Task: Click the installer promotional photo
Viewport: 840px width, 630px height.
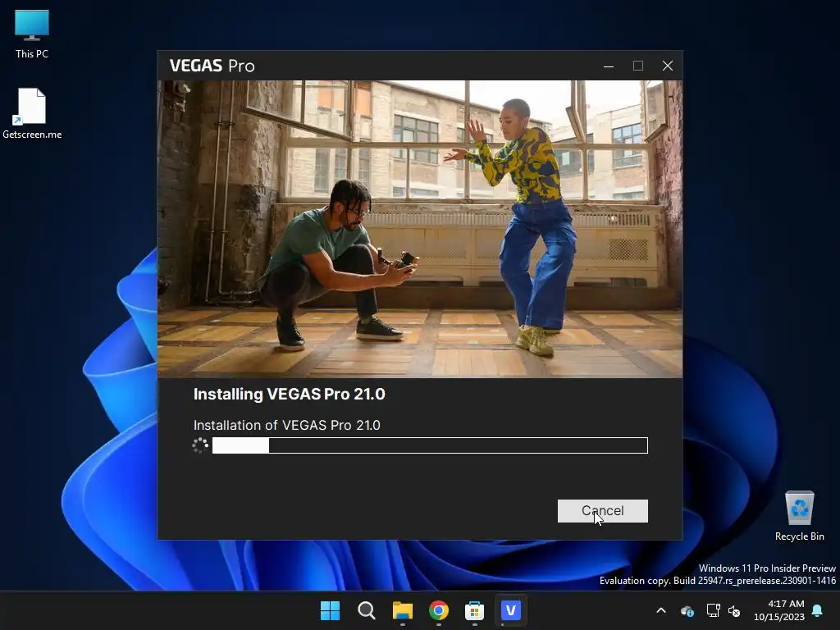Action: [420, 229]
